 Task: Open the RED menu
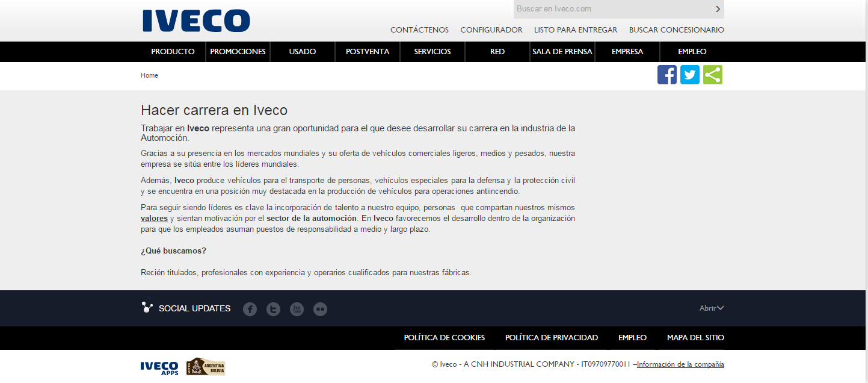click(497, 52)
